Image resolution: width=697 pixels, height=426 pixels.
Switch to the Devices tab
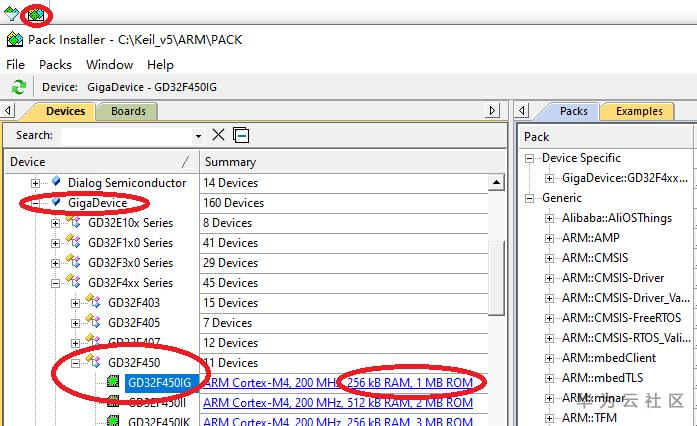click(65, 111)
